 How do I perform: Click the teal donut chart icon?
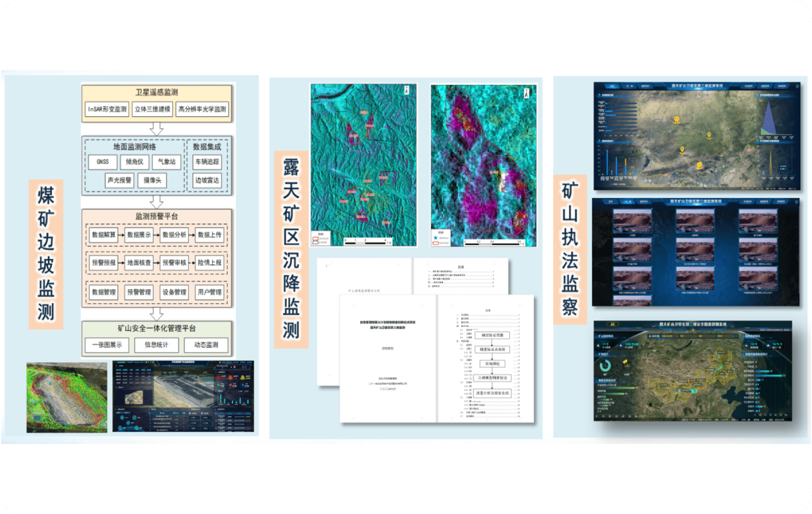[605, 366]
